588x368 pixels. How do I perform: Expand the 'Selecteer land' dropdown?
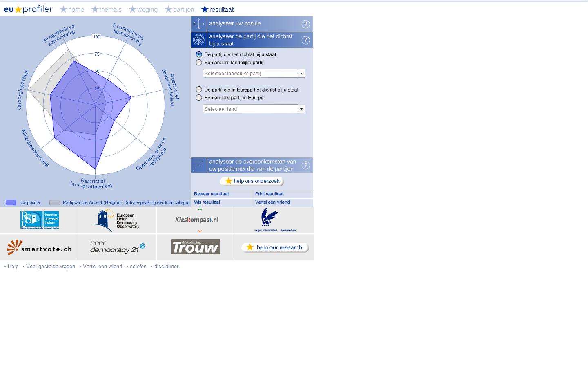[301, 109]
